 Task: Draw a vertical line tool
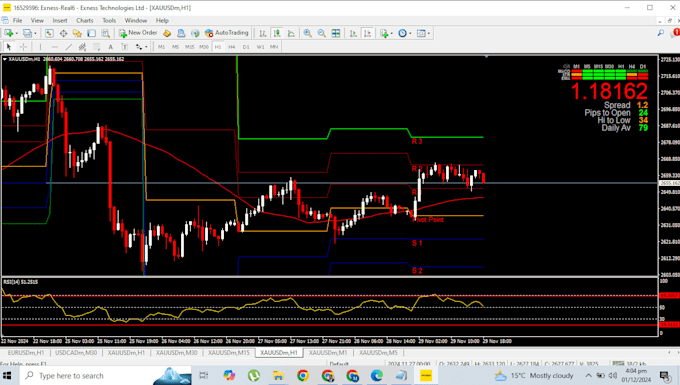[x=40, y=46]
